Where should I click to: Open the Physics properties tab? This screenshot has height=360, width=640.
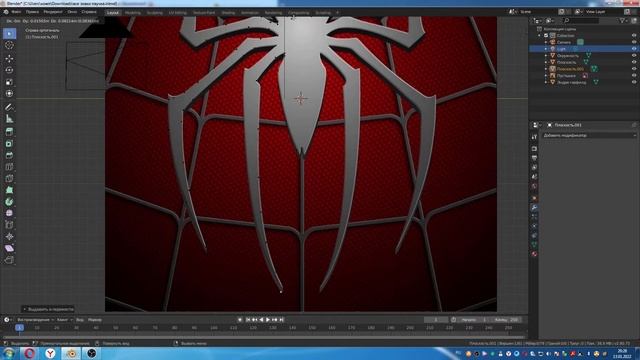(534, 226)
